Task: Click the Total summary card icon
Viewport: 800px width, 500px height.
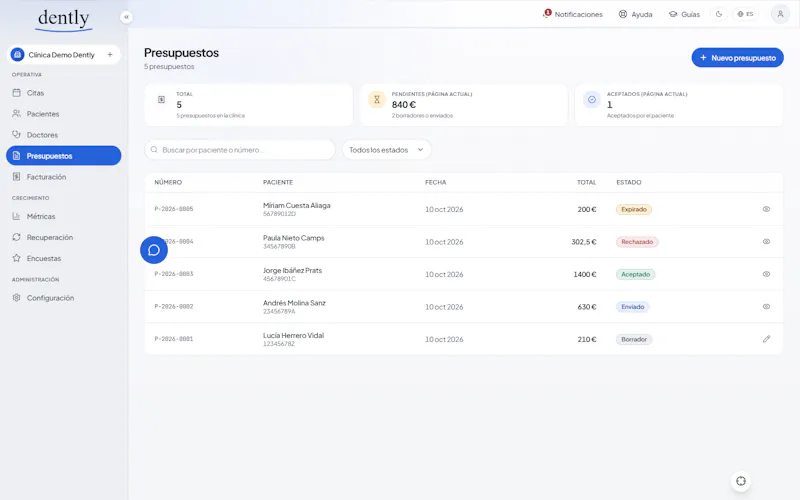Action: click(x=161, y=99)
